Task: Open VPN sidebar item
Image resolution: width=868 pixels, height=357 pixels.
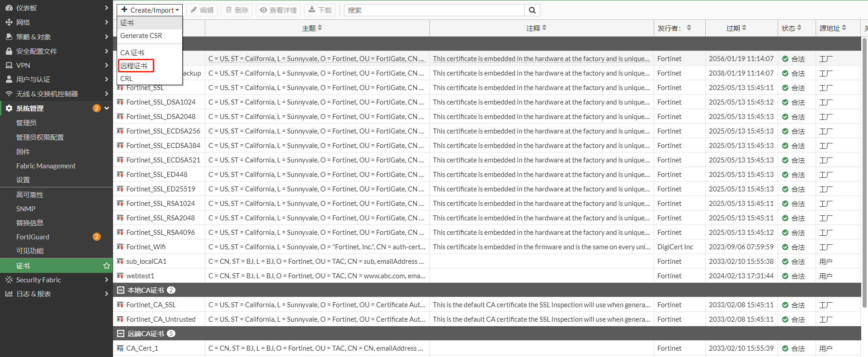Action: [56, 65]
